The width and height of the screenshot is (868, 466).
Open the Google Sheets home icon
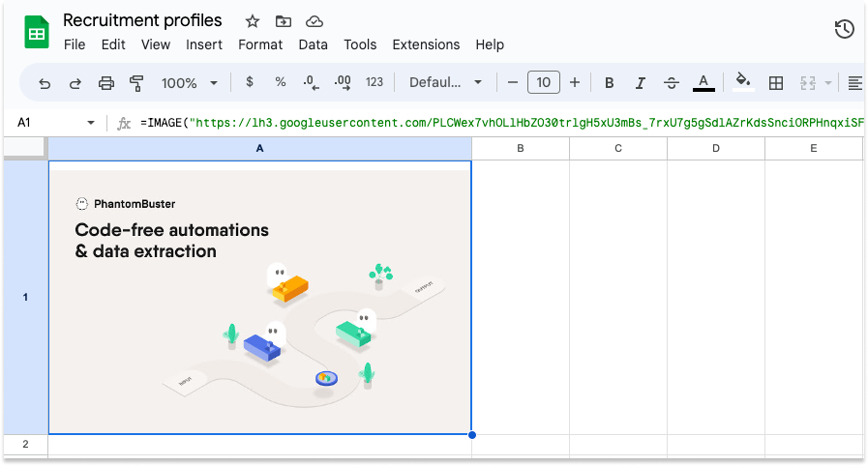click(37, 33)
